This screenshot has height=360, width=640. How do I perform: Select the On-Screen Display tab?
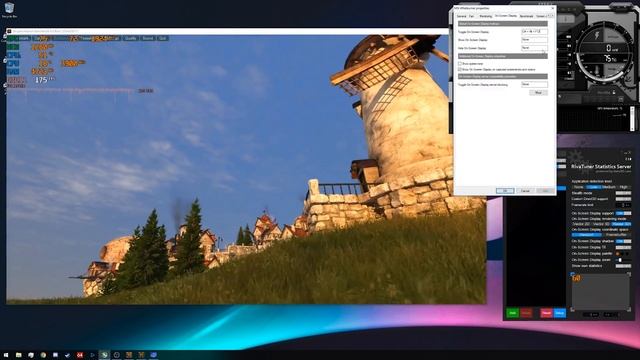tap(506, 16)
